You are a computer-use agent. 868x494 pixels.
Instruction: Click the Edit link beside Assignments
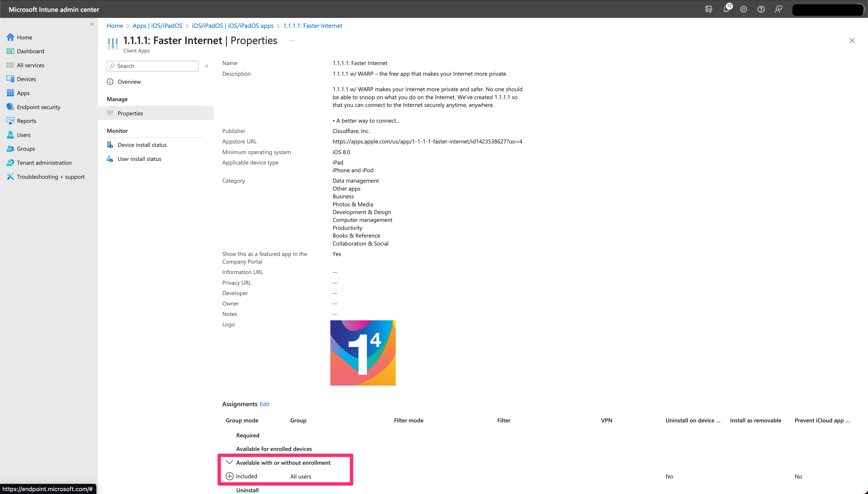[x=264, y=404]
